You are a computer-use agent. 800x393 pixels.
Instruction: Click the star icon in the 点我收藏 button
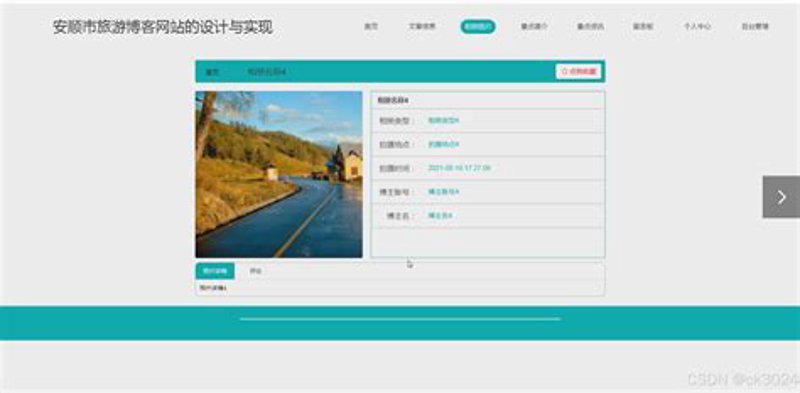[564, 72]
